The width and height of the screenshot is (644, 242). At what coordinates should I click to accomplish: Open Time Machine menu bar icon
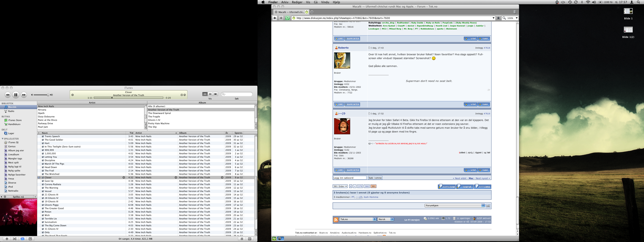(570, 2)
